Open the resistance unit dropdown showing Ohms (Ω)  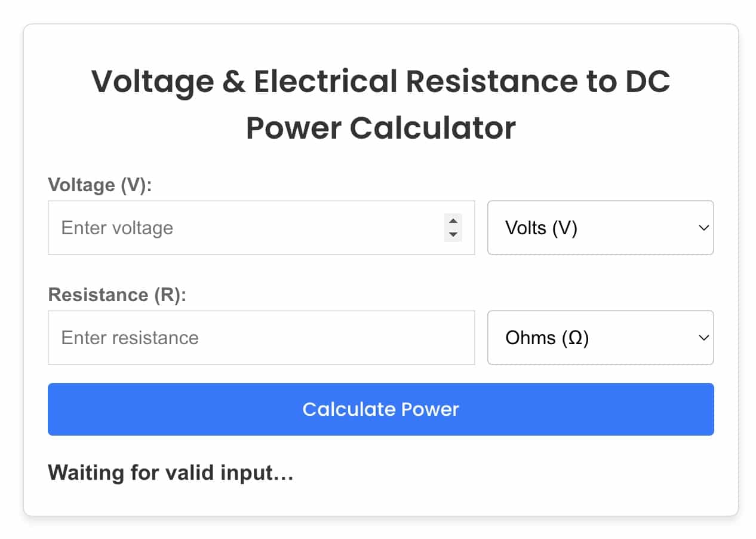(x=600, y=338)
